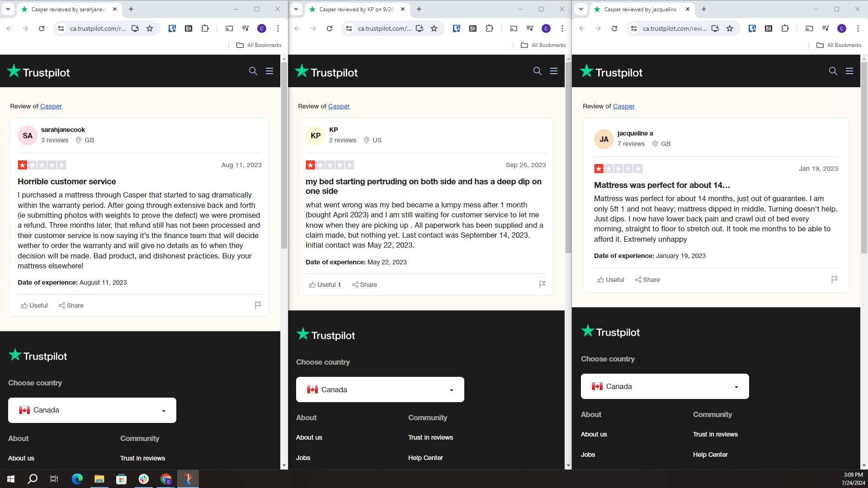Screen dimensions: 868x488
Task: Reload the page in the right browser window
Action: [614, 28]
